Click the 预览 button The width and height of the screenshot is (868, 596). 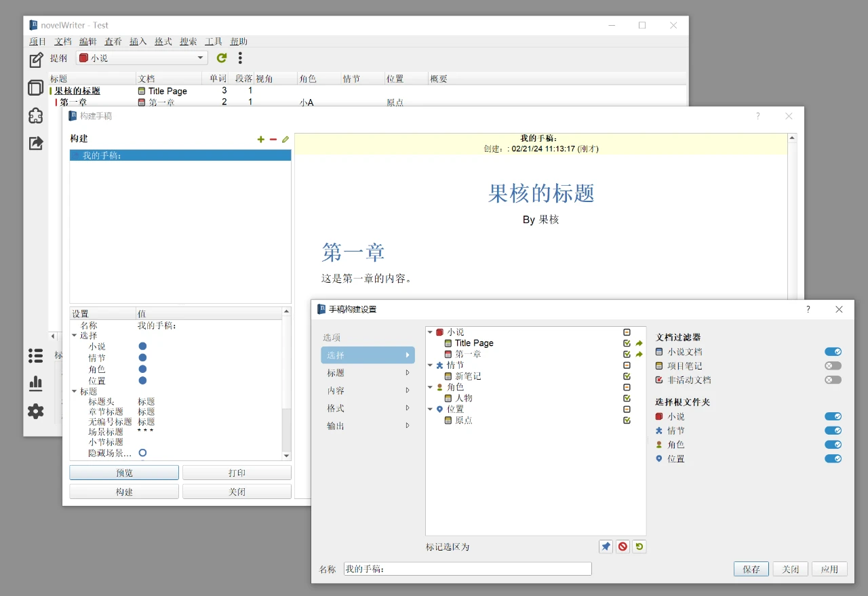[124, 473]
